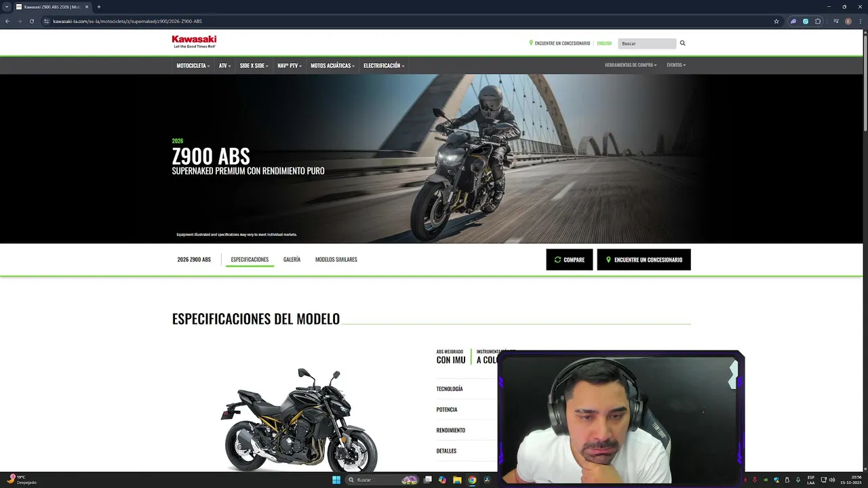The height and width of the screenshot is (488, 868).
Task: Open the Extensions puzzle icon
Action: click(818, 21)
